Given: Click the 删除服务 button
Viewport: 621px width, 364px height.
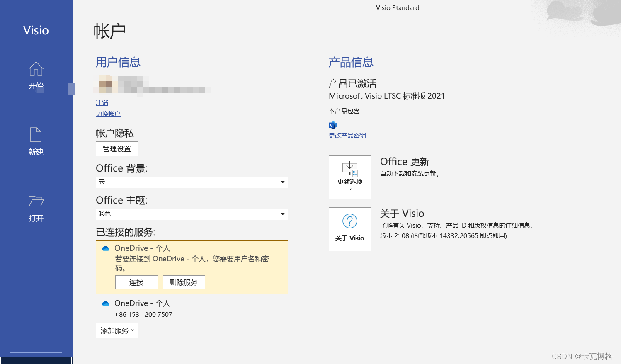Looking at the screenshot, I should click(184, 282).
